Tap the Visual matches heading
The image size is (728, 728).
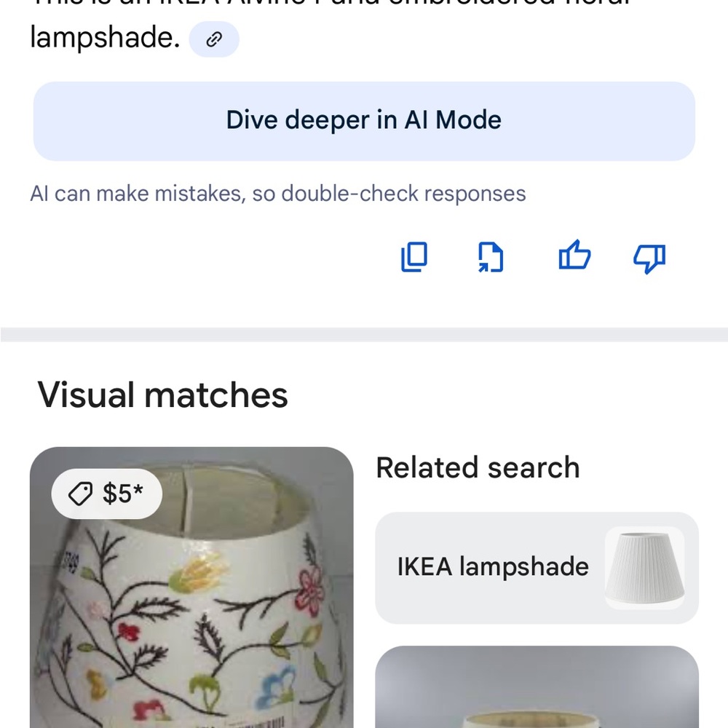pos(162,395)
